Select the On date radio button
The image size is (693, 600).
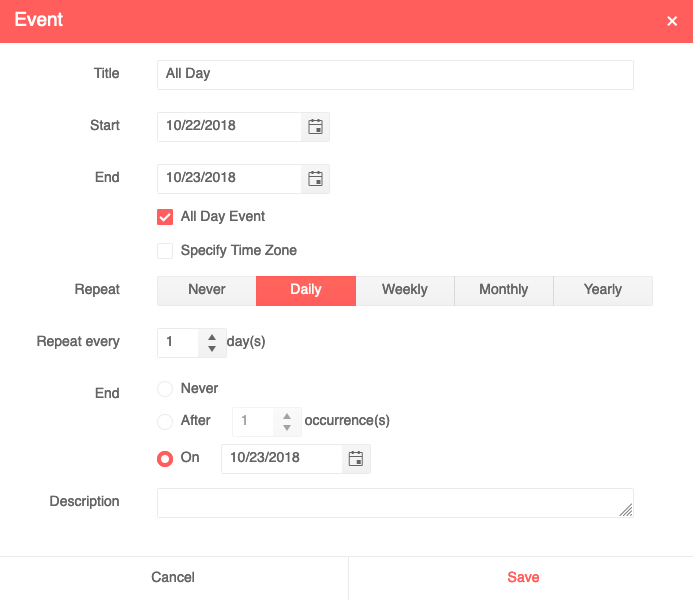(x=165, y=459)
